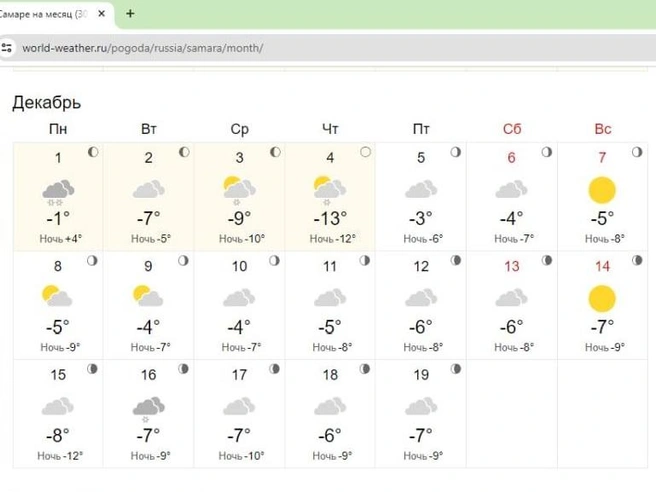The image size is (656, 492).
Task: Click the cloud icon for December 11
Action: pyautogui.click(x=330, y=297)
